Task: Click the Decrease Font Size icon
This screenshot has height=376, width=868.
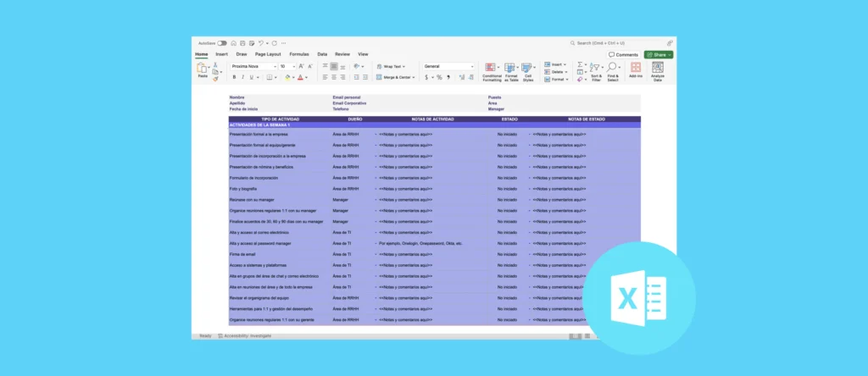Action: point(310,66)
